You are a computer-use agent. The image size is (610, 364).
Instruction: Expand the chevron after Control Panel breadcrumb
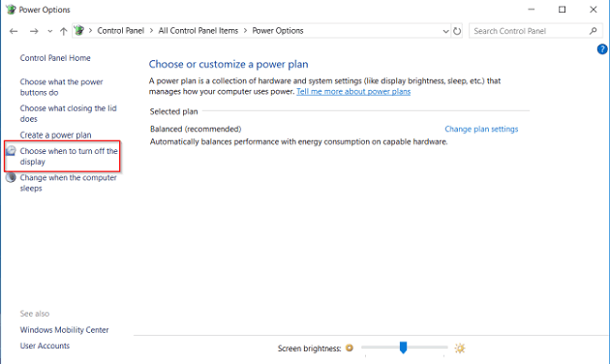click(152, 31)
